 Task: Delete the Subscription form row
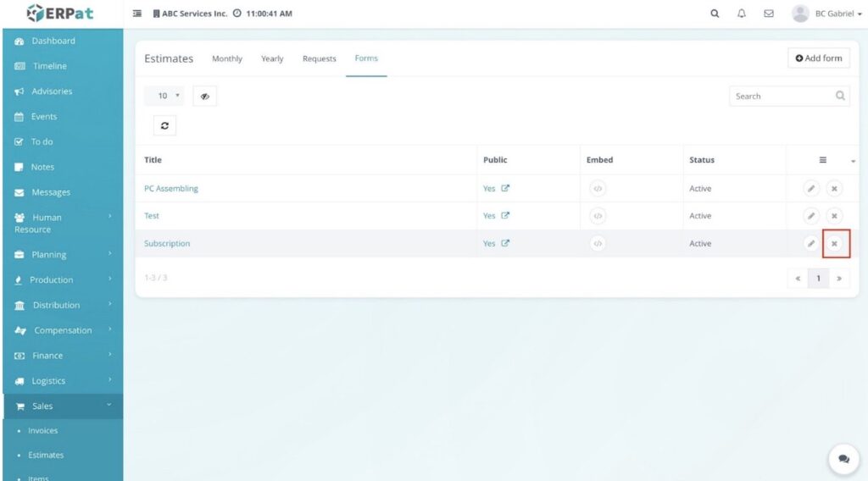834,244
